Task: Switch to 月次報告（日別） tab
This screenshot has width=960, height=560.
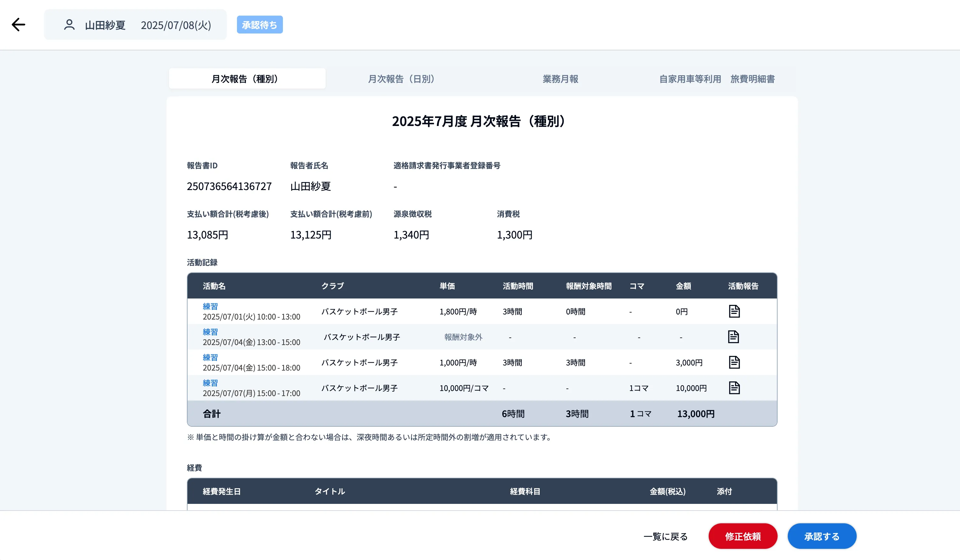Action: tap(401, 79)
